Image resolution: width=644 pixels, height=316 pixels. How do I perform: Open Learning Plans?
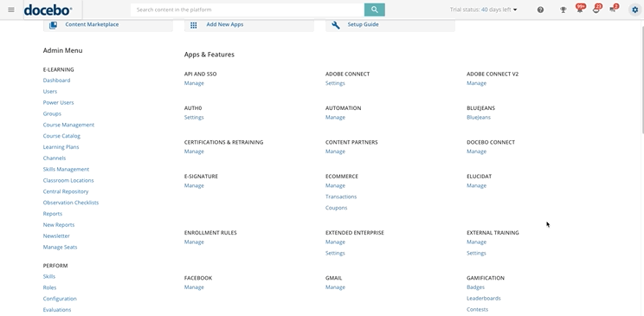tap(61, 146)
